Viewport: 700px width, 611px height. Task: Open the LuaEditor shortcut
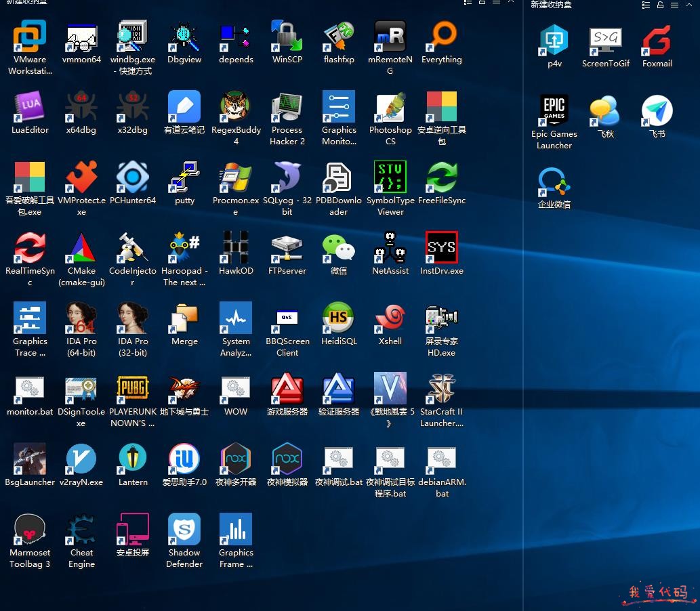tap(30, 106)
